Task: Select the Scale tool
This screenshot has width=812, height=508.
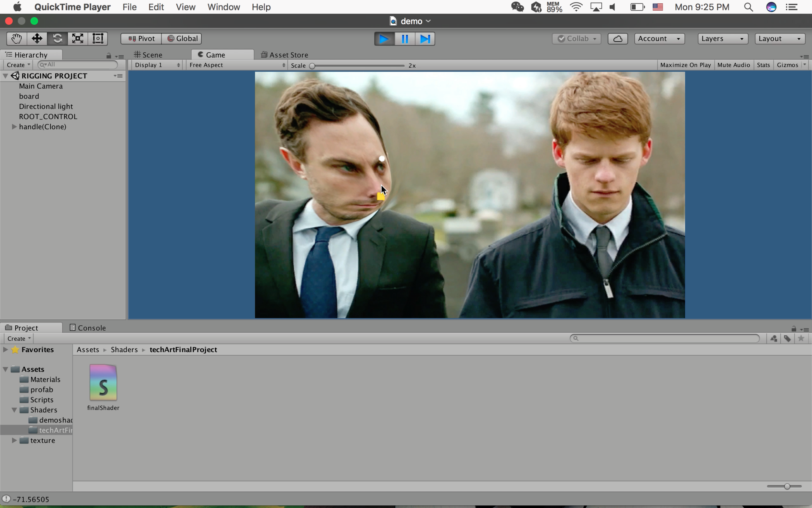Action: [x=78, y=39]
